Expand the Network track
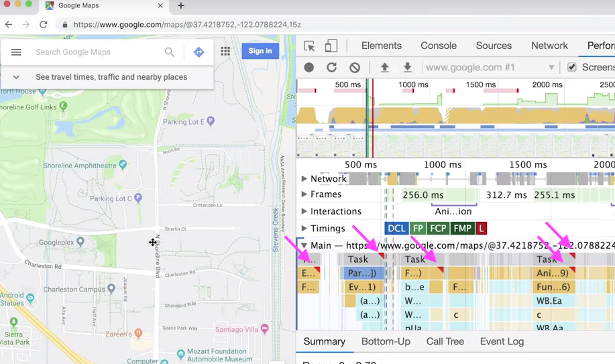 click(x=304, y=178)
